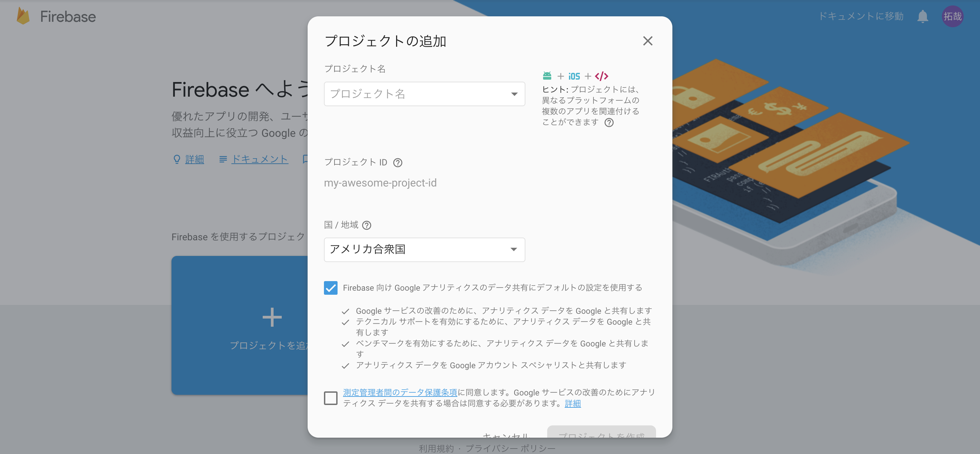Close the プロジェクトの追加 dialog

pyautogui.click(x=648, y=41)
